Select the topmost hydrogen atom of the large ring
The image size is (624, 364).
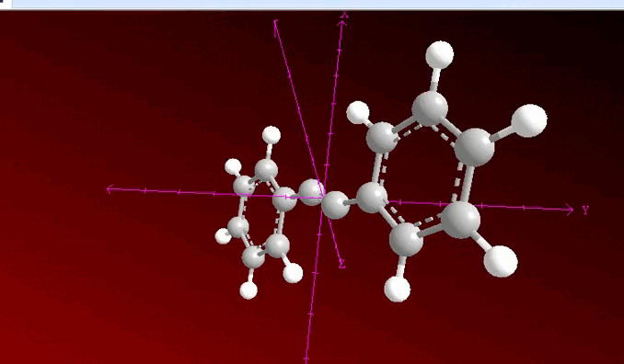coord(439,54)
